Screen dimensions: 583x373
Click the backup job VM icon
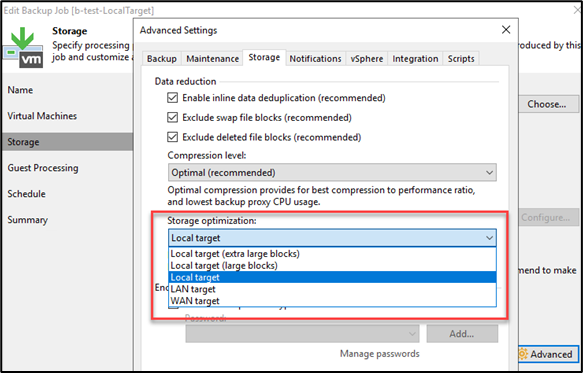pyautogui.click(x=23, y=47)
